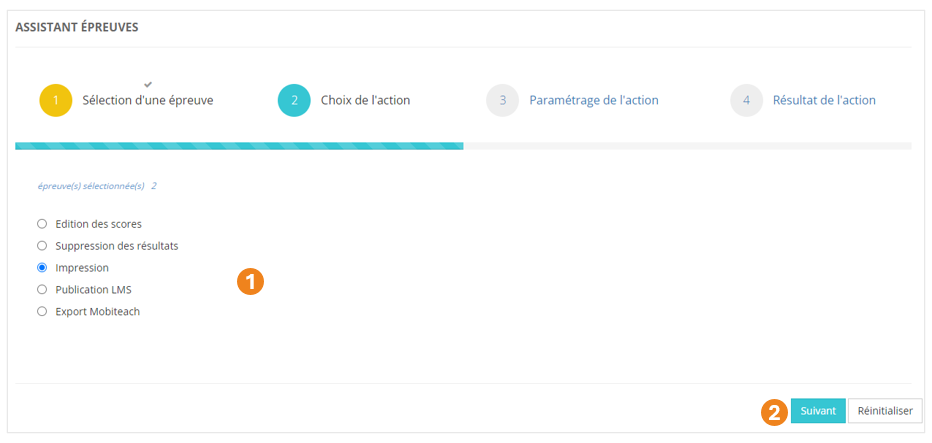Screen dimensions: 932x443
Task: Click the grey step 3 circle
Action: coord(503,101)
